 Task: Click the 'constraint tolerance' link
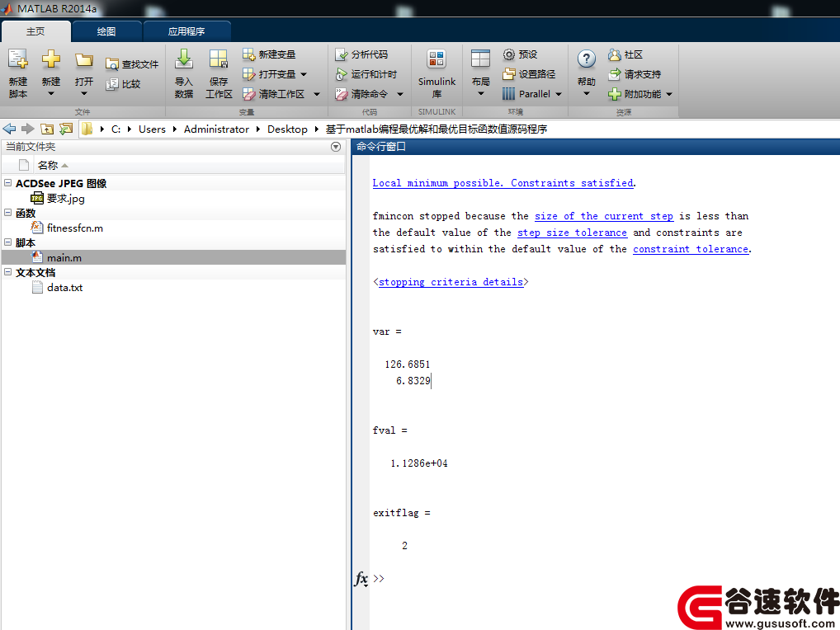coord(691,249)
